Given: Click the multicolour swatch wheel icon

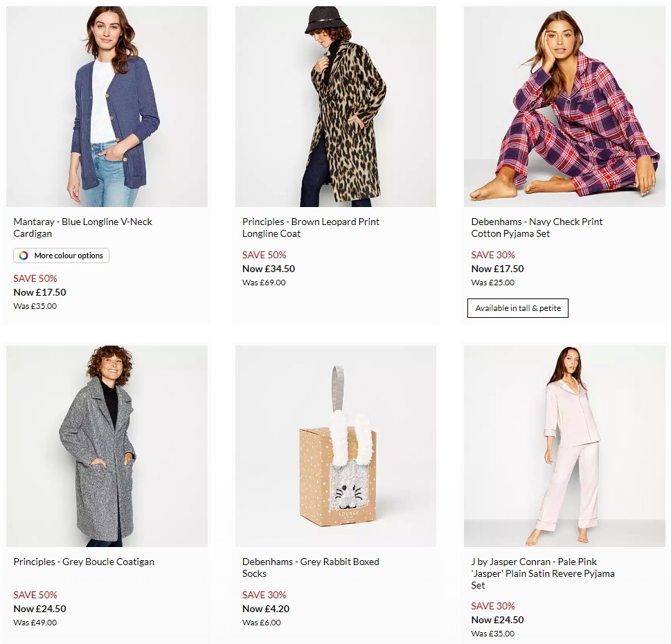Looking at the screenshot, I should (24, 256).
